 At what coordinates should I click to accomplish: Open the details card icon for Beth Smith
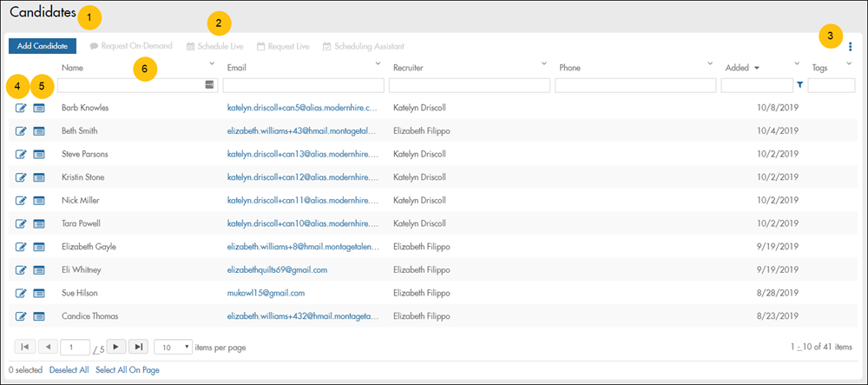coord(39,130)
